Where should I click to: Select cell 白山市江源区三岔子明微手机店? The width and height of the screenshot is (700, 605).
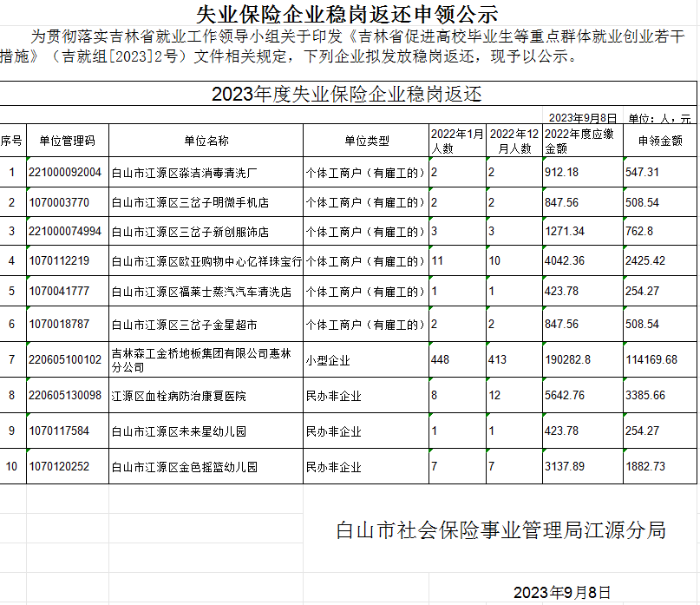[206, 202]
